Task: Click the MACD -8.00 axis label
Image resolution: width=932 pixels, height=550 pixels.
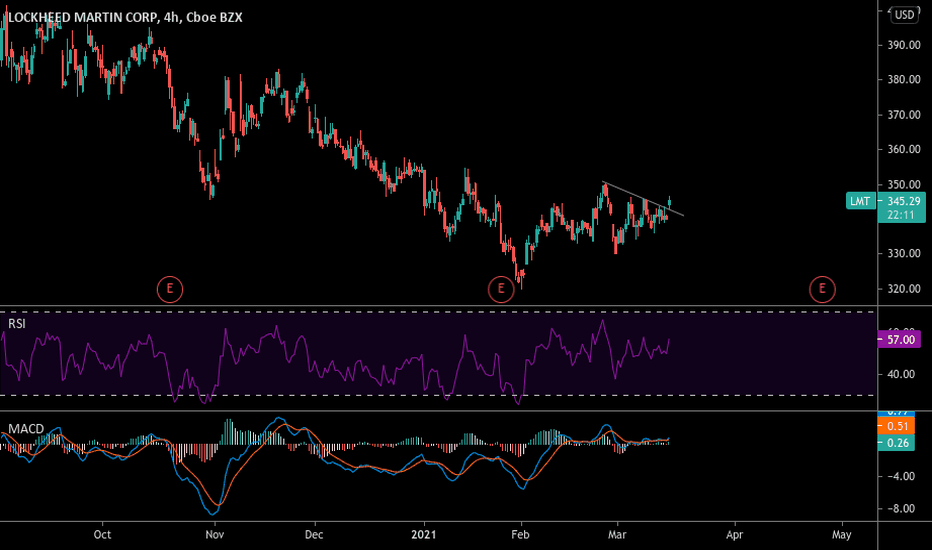Action: point(900,509)
